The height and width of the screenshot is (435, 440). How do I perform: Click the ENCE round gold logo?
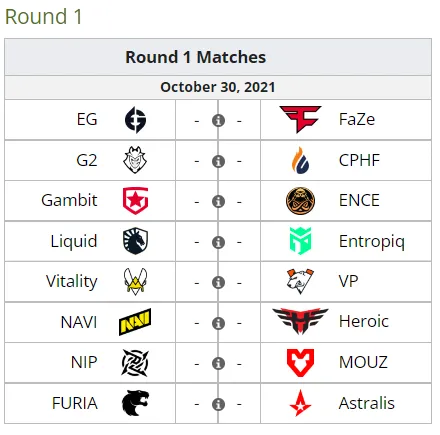click(x=300, y=201)
